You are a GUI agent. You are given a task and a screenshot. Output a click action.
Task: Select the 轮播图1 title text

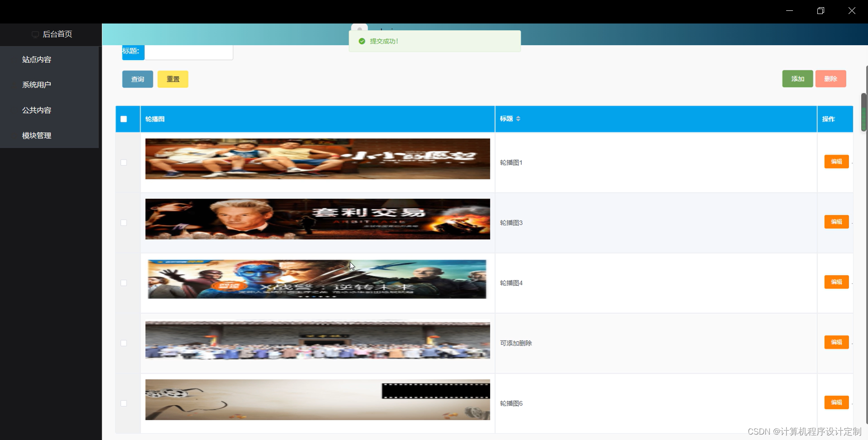click(x=511, y=163)
